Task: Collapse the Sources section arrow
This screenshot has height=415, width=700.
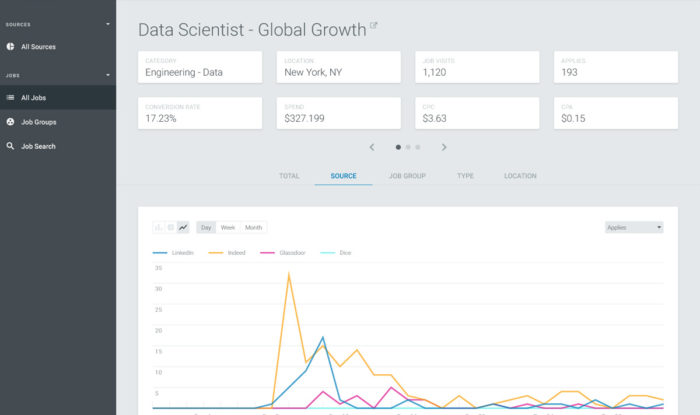Action: [x=108, y=24]
